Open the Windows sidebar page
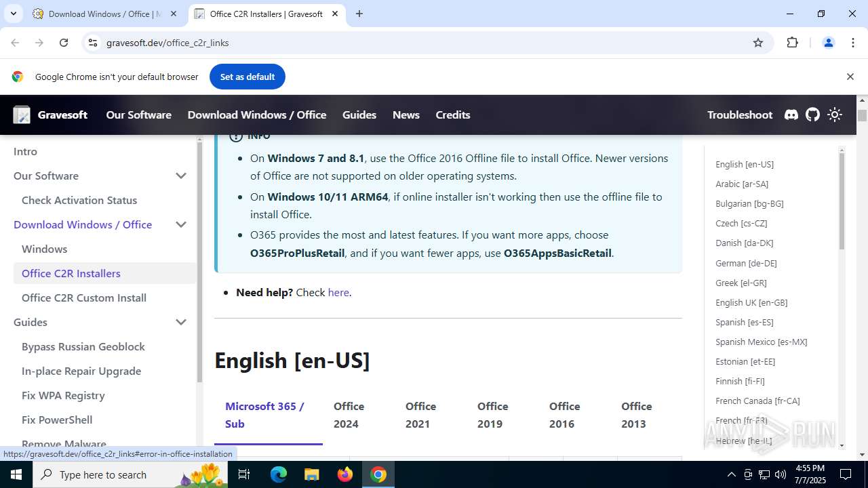The width and height of the screenshot is (868, 488). pyautogui.click(x=45, y=249)
